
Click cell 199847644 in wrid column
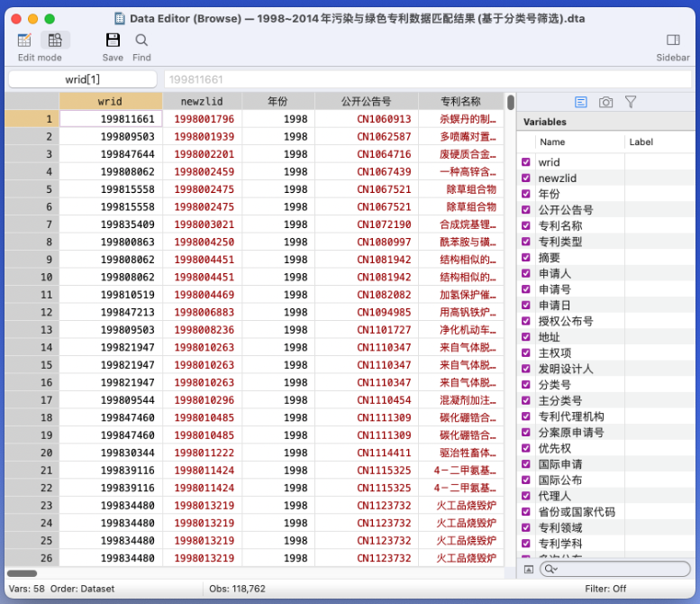[x=111, y=154]
